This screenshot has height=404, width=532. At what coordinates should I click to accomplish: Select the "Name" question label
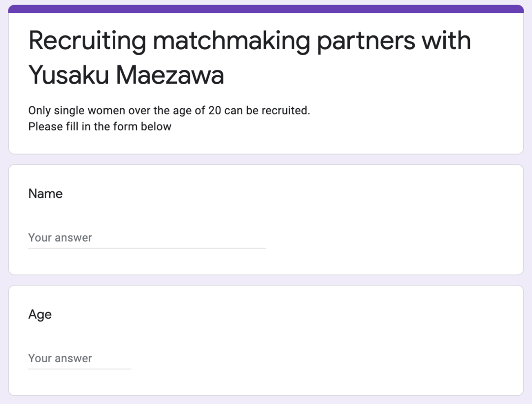click(45, 193)
